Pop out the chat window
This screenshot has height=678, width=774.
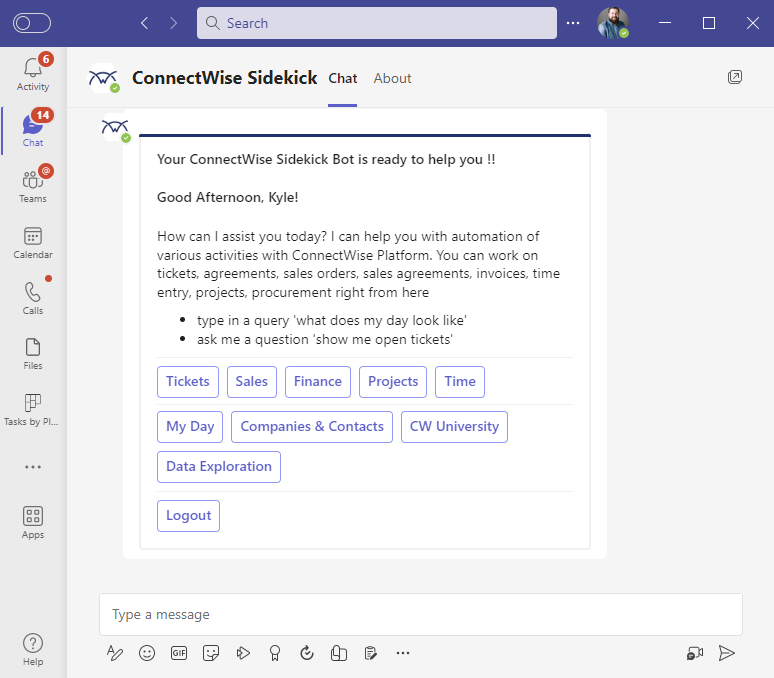[735, 77]
